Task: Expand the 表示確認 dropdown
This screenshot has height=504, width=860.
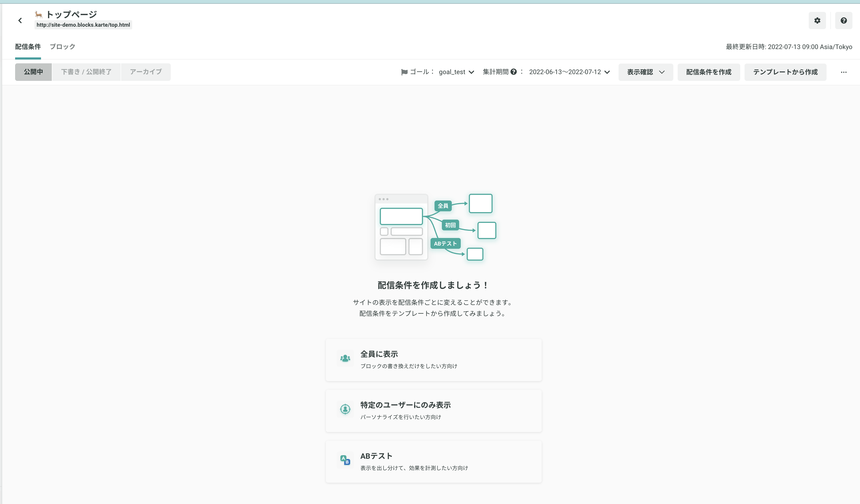Action: (x=645, y=72)
